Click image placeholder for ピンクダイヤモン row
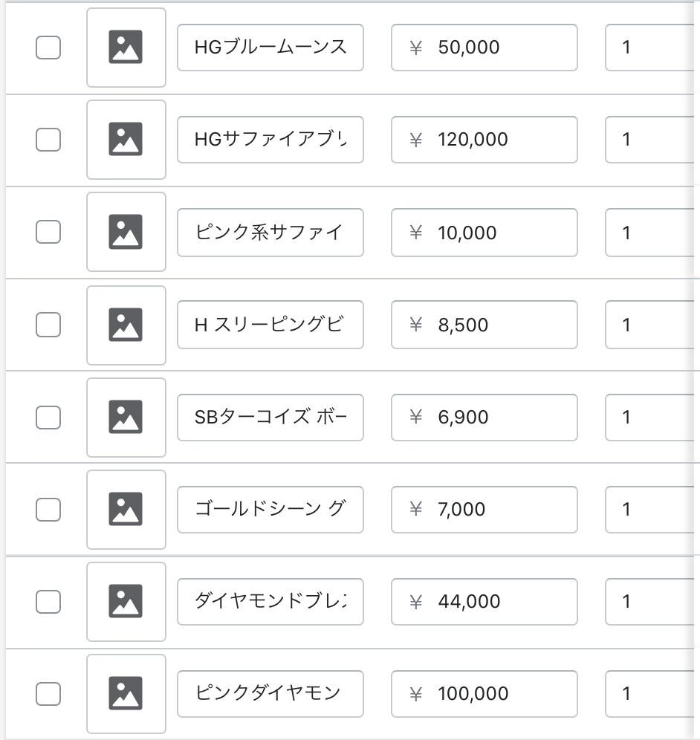This screenshot has width=700, height=740. pos(126,693)
